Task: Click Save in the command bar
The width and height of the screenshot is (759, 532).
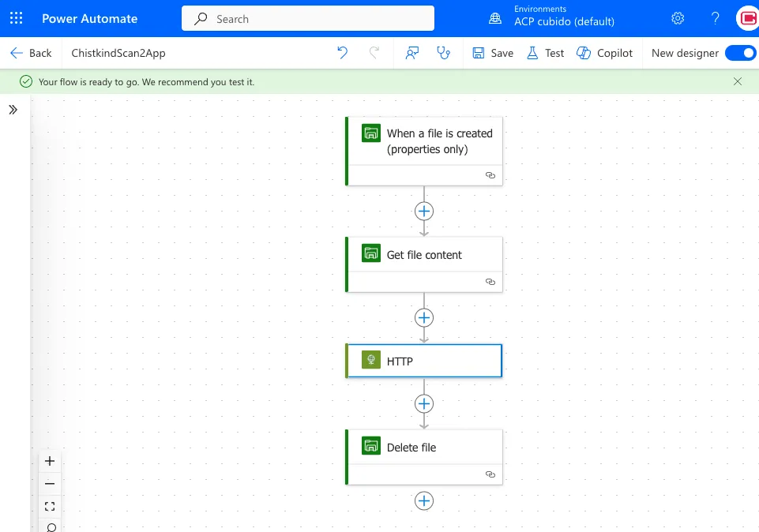Action: pyautogui.click(x=493, y=53)
